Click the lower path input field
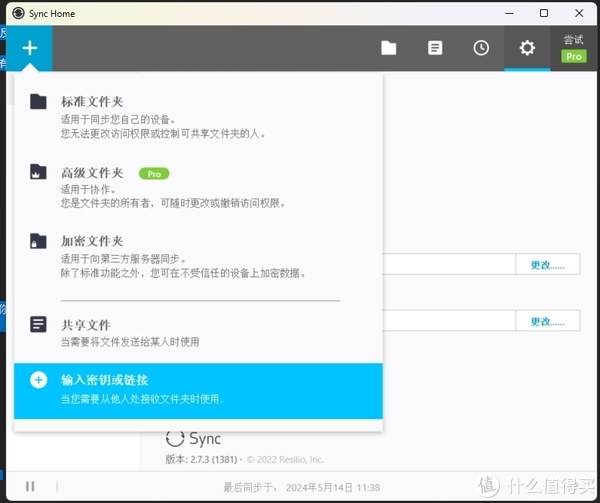The width and height of the screenshot is (600, 503). [449, 321]
